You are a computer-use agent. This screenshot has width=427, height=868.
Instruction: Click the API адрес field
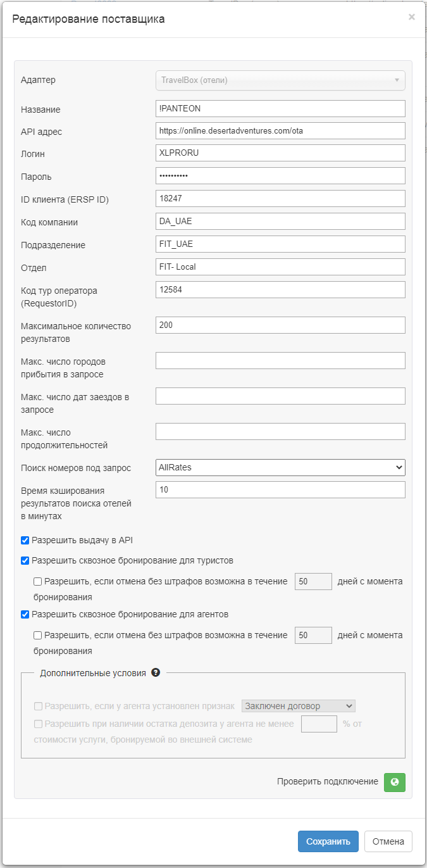point(280,130)
